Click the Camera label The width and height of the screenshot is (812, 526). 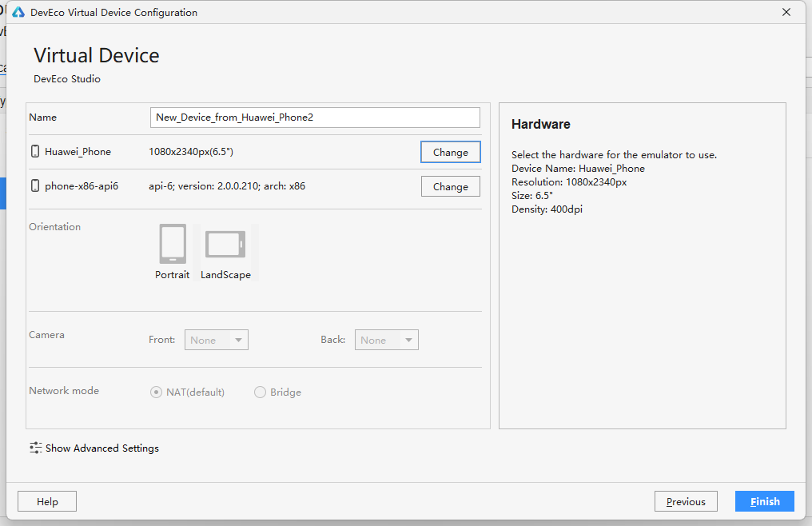pos(46,335)
